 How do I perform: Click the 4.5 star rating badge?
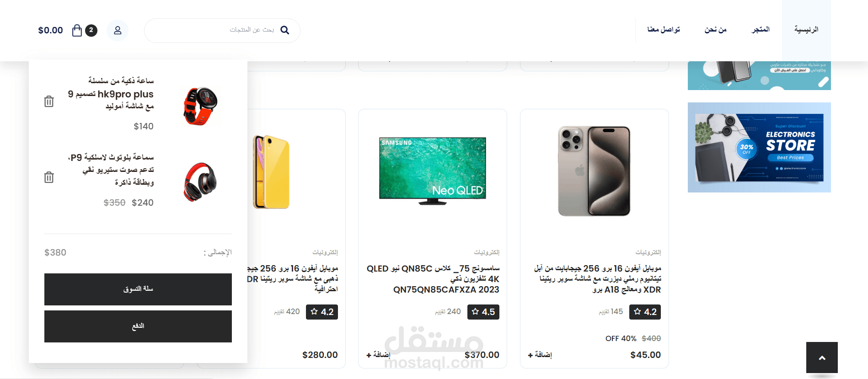[483, 312]
